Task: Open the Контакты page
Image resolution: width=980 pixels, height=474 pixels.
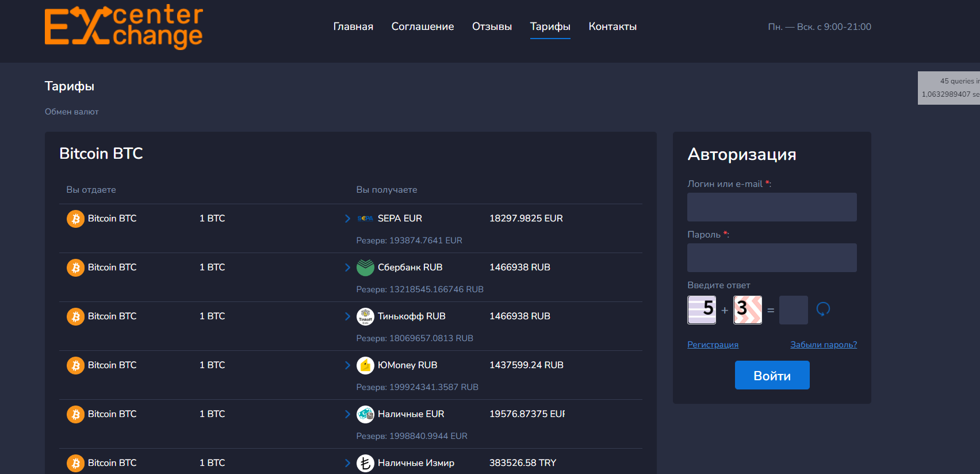Action: point(612,26)
